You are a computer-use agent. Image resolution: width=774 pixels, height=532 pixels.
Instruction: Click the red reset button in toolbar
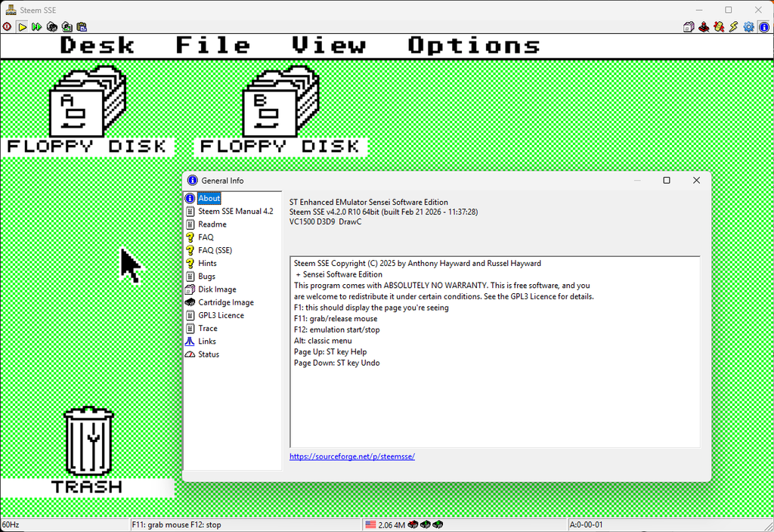tap(8, 26)
